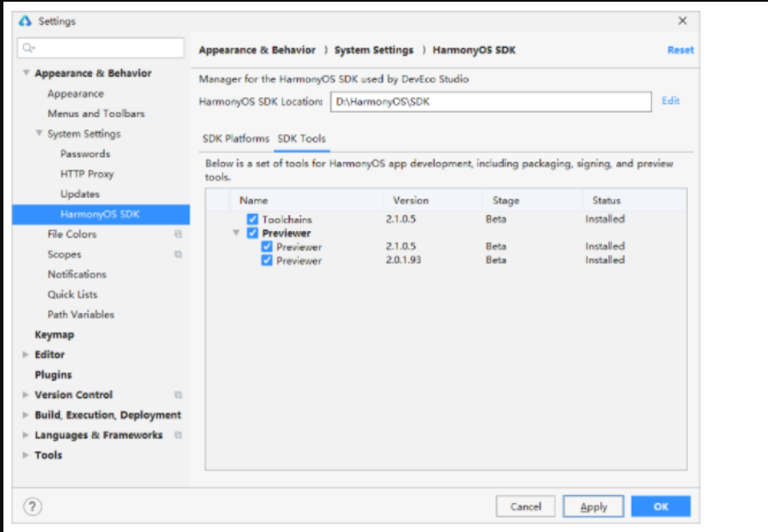Click System Settings in the breadcrumb

click(x=373, y=50)
